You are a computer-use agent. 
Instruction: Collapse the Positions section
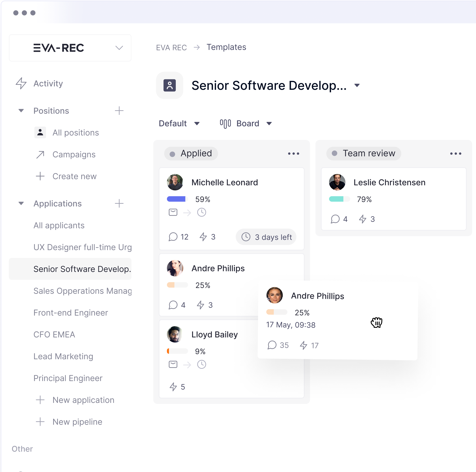(21, 111)
